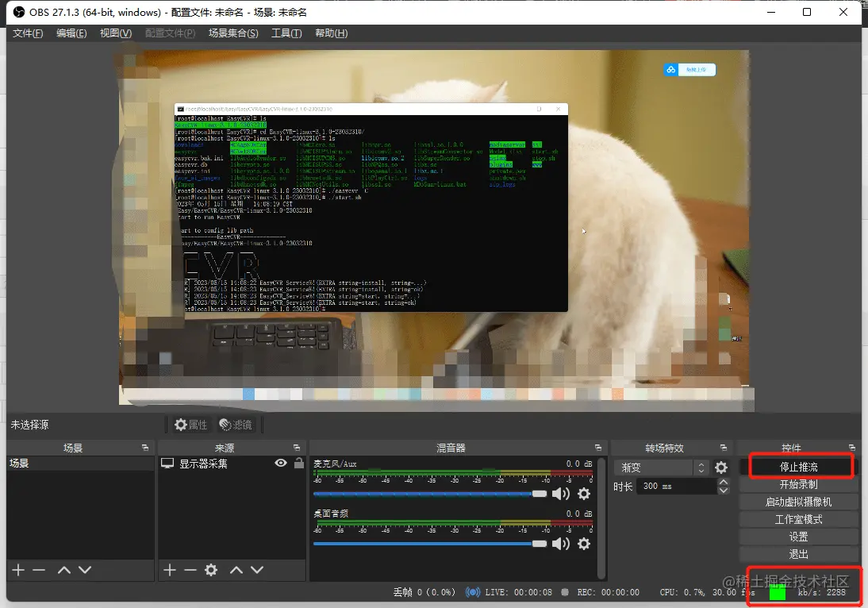868x608 pixels.
Task: Move scene down with arrow
Action: (x=85, y=570)
